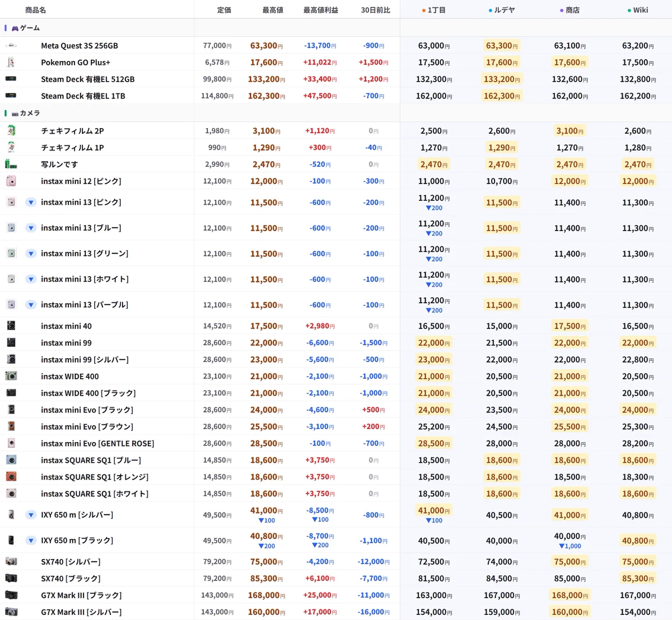Expand the IXY 650 m [ブラック] row
The width and height of the screenshot is (672, 620).
31,541
